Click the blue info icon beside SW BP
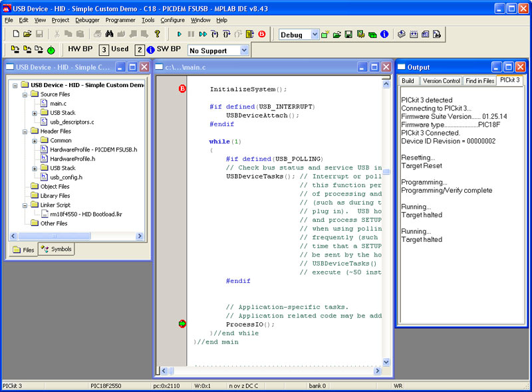Image resolution: width=532 pixels, height=392 pixels. pos(150,50)
